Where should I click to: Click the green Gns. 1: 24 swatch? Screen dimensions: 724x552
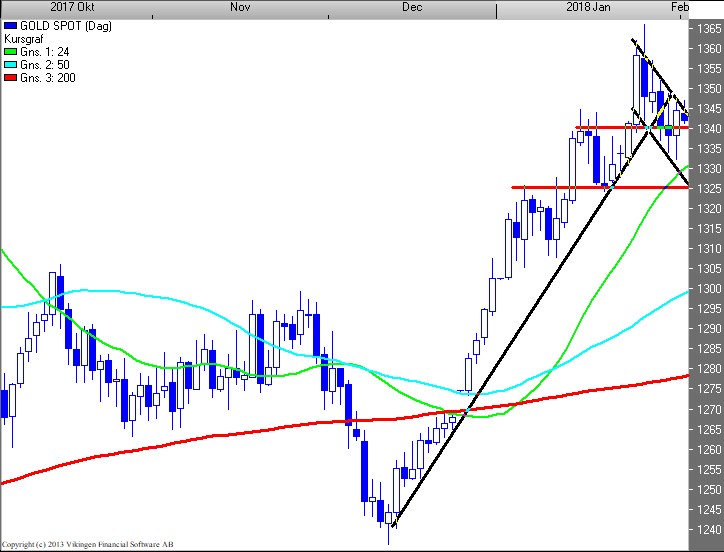pyautogui.click(x=10, y=50)
